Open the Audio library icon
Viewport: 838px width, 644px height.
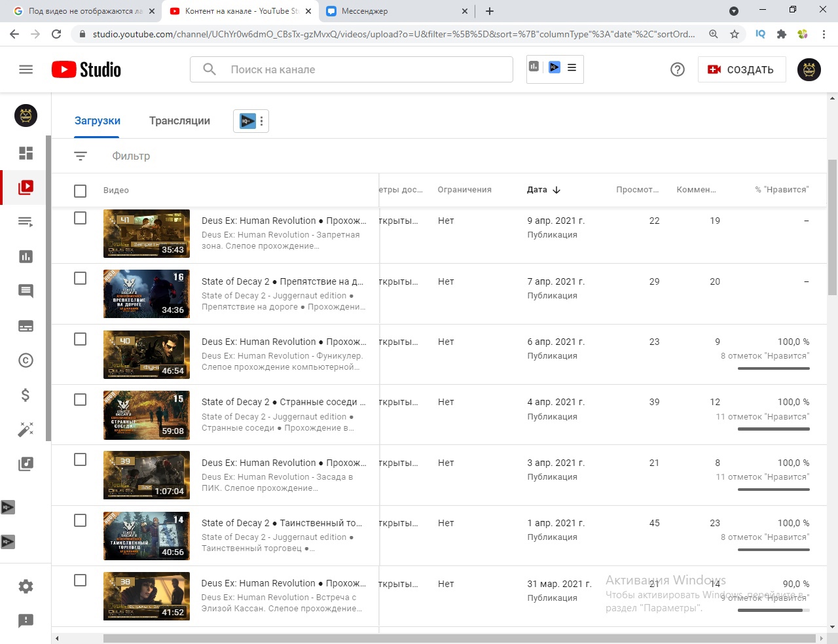coord(26,464)
